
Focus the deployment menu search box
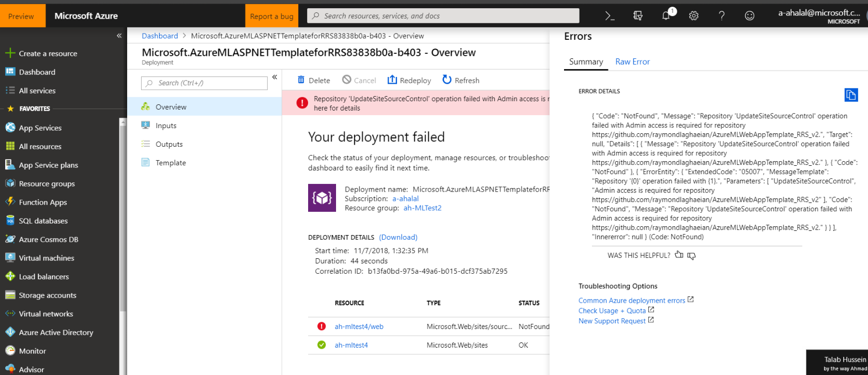204,83
